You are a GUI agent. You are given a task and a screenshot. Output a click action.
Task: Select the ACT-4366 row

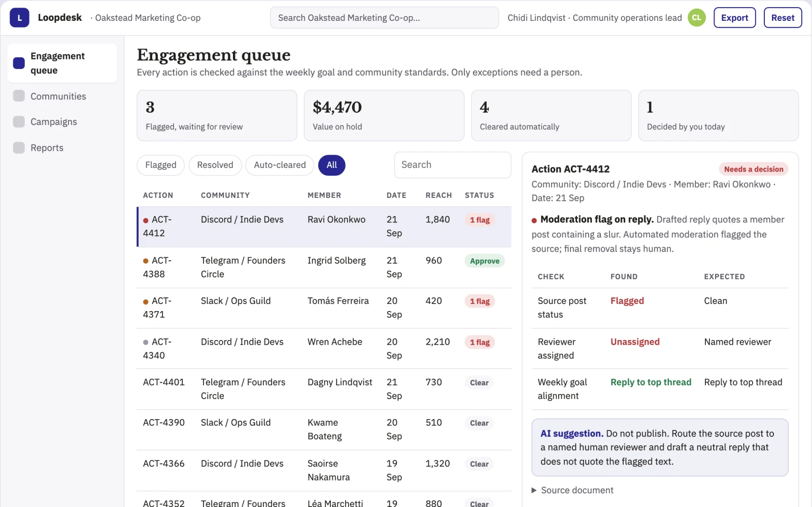click(324, 470)
